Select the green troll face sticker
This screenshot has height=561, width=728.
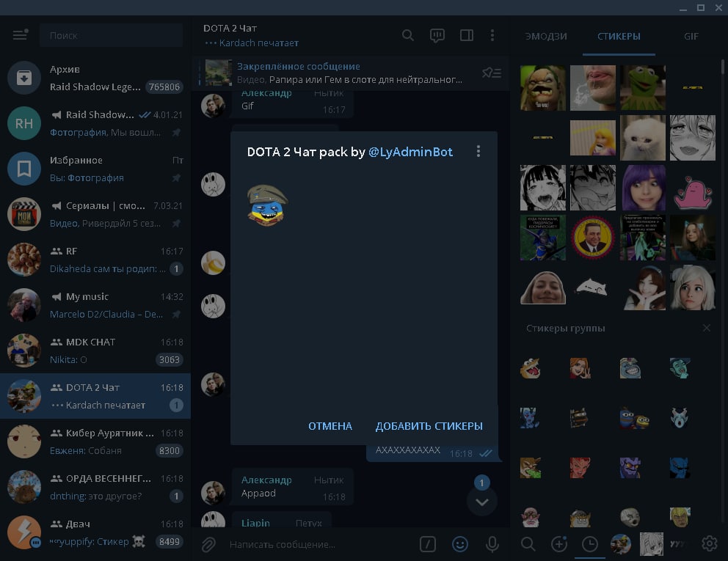[543, 88]
